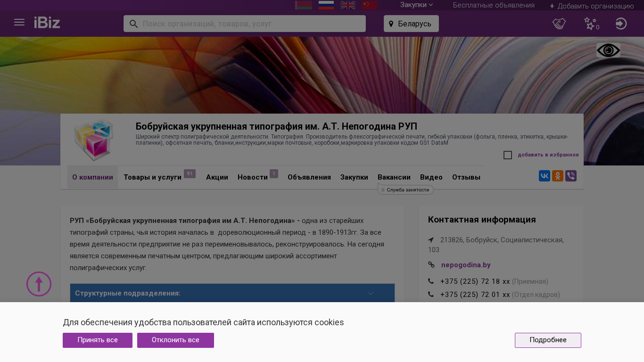Click the scroll-to-top arrow button
Viewport: 644px width, 362px height.
[39, 284]
